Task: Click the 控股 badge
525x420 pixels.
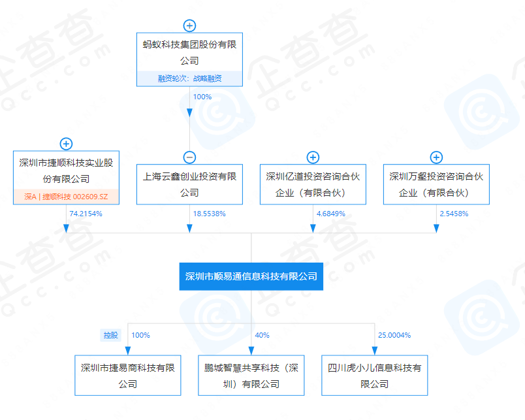Action: [x=111, y=335]
